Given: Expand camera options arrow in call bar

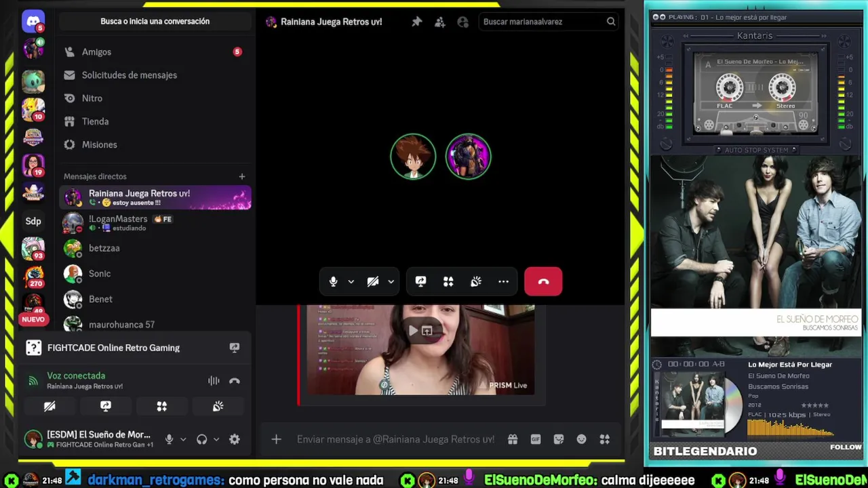Looking at the screenshot, I should (391, 281).
